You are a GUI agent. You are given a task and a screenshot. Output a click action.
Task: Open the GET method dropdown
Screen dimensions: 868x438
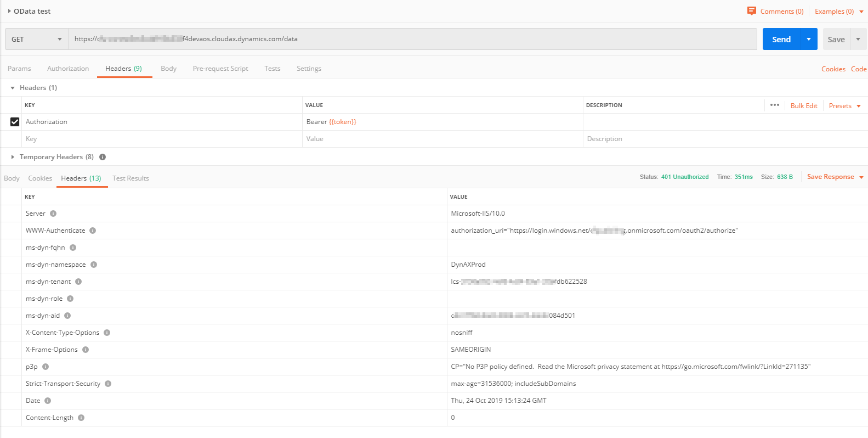click(x=37, y=39)
